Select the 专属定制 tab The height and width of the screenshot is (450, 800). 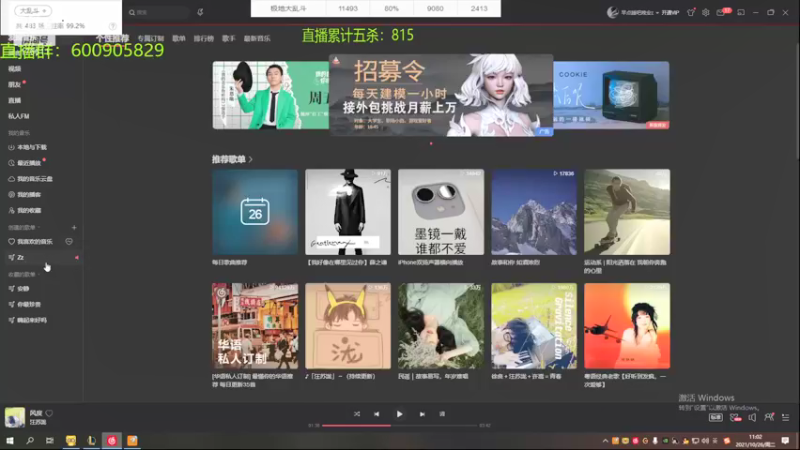click(x=151, y=38)
